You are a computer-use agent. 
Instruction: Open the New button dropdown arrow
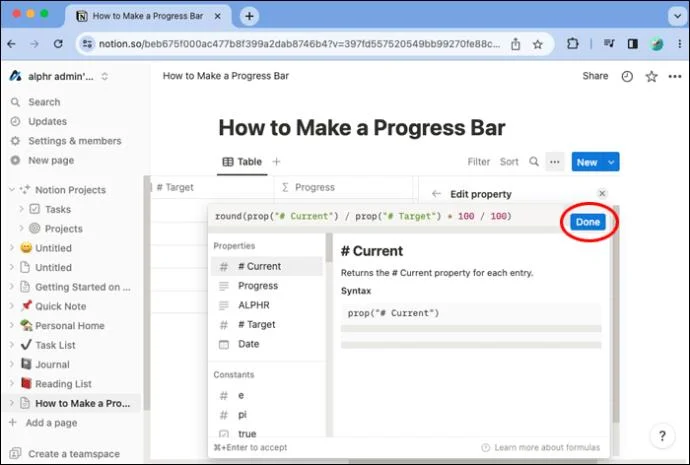coord(611,162)
